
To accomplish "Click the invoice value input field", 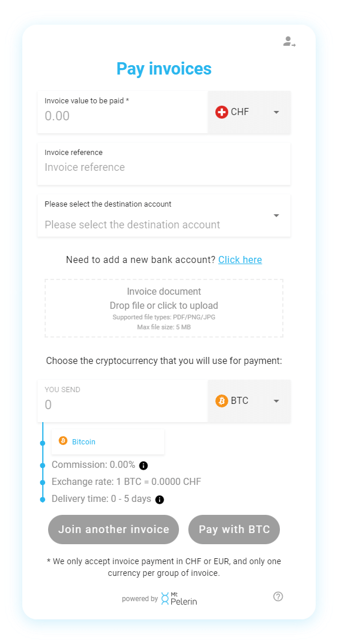I will [117, 115].
